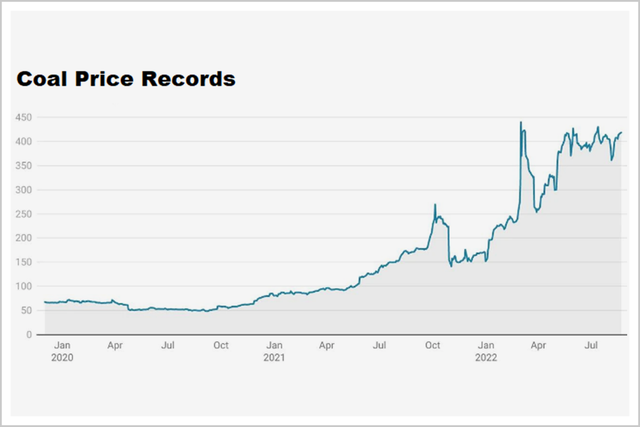Select the 250 y-axis label
Screen dimensions: 640x427
click(x=23, y=214)
